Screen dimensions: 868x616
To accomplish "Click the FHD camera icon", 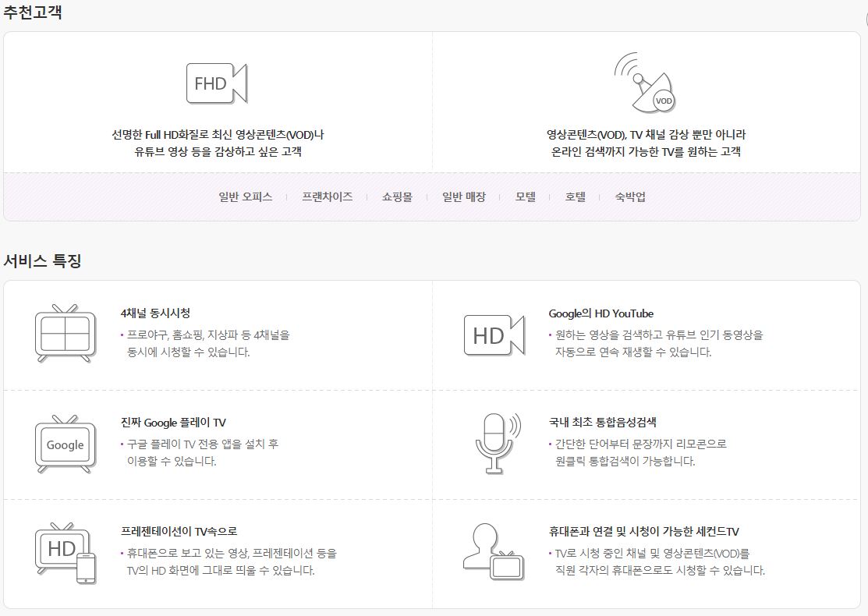I will pyautogui.click(x=217, y=83).
